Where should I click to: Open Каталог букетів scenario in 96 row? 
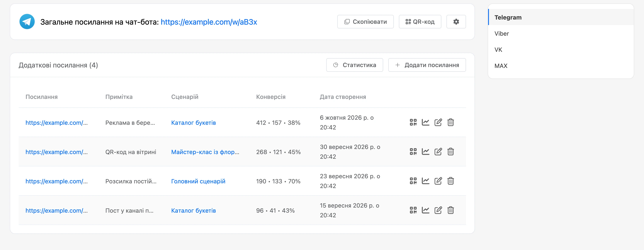coord(193,210)
